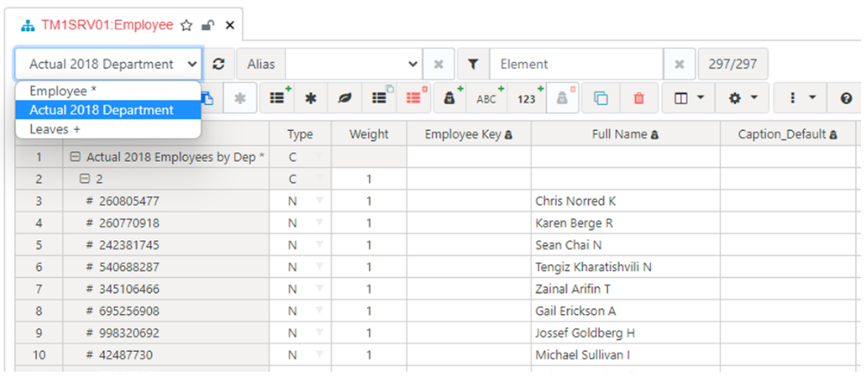Click Employee Key cell for Sean Chai N
The image size is (868, 386).
pos(469,244)
